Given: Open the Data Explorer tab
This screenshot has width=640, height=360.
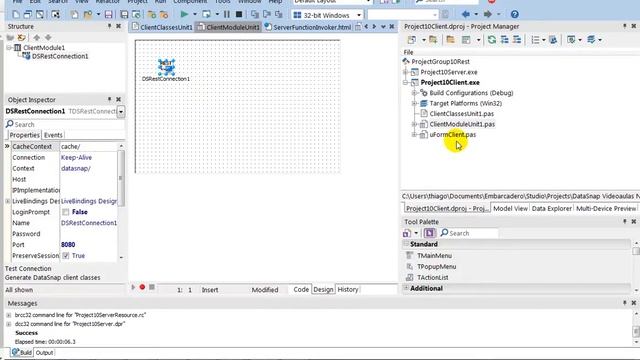Looking at the screenshot, I should [x=551, y=208].
